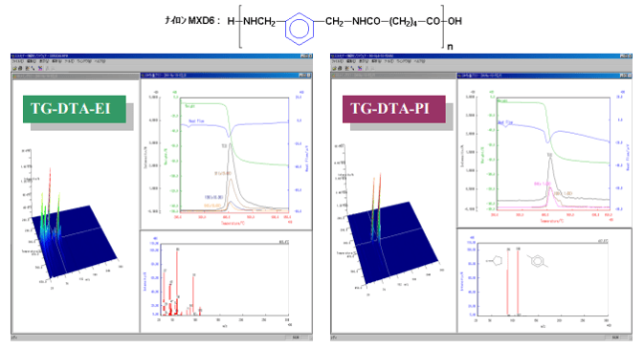
Task: Click the cyclopentanone structure drawing in the PI spectrum
Action: pyautogui.click(x=495, y=260)
